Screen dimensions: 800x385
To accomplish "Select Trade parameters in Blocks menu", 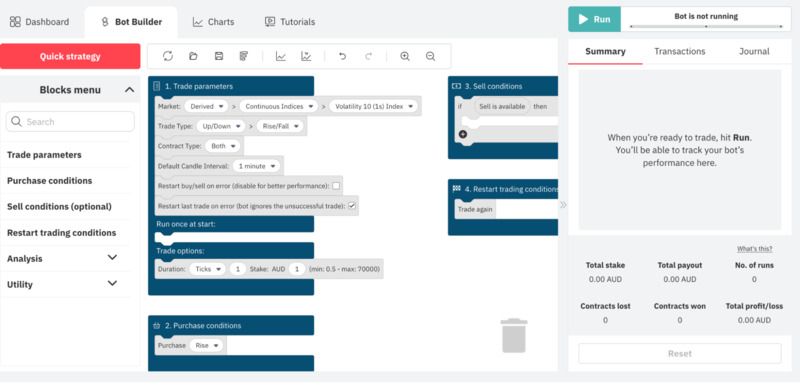I will click(x=44, y=155).
